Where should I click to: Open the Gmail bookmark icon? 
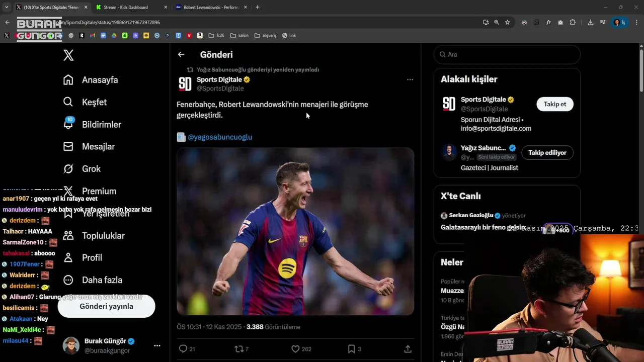click(93, 36)
